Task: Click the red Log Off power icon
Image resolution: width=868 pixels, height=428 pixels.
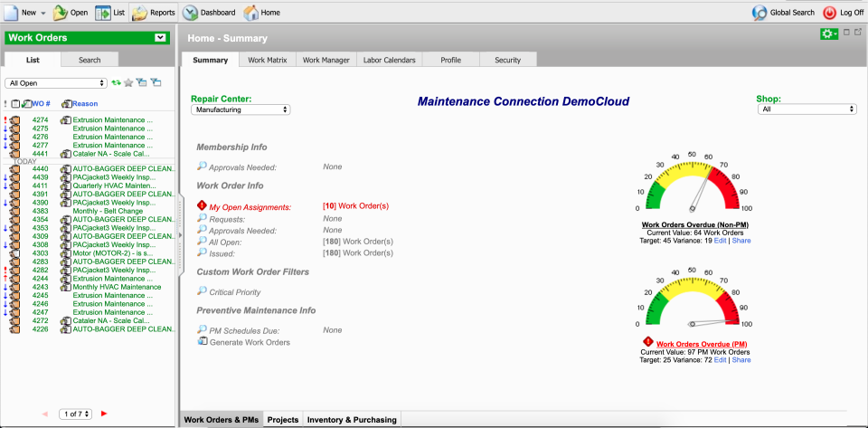Action: tap(829, 12)
